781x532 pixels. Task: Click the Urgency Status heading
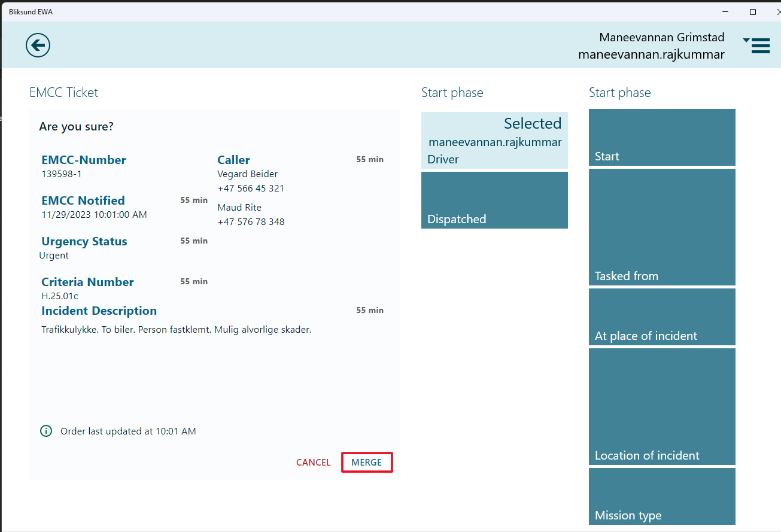tap(84, 241)
